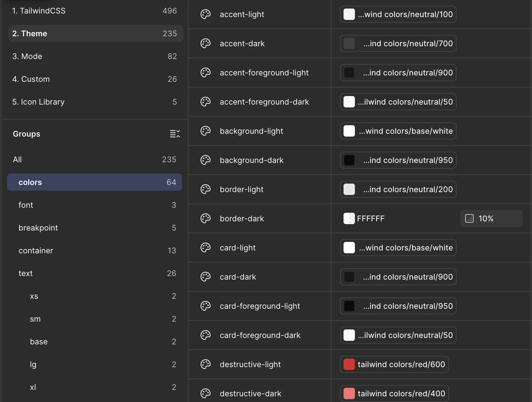Click the palette icon beside background-dark

click(x=206, y=160)
